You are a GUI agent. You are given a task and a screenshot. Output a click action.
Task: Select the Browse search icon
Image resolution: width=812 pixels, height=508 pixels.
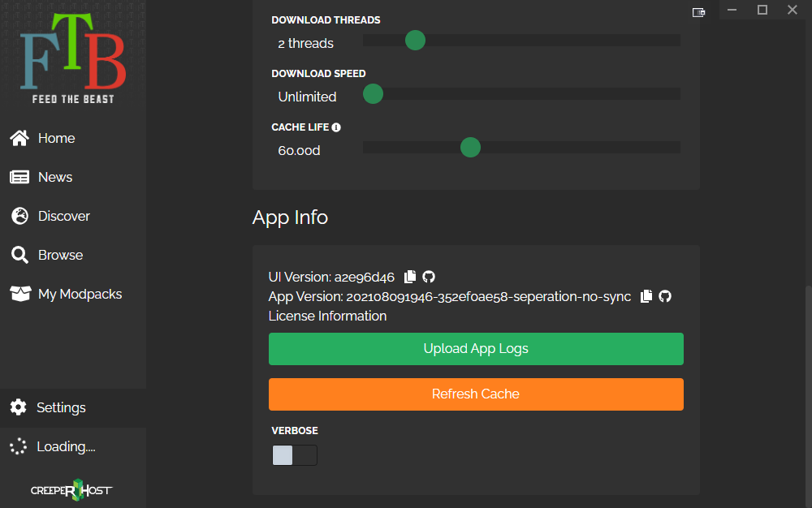[x=19, y=254]
